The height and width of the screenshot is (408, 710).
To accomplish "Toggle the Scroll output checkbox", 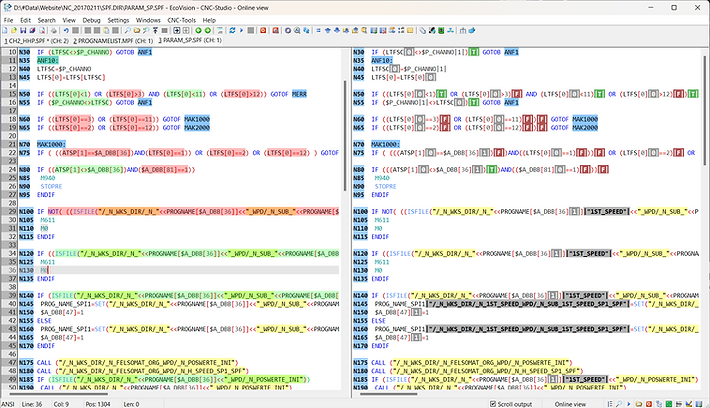I will click(493, 403).
